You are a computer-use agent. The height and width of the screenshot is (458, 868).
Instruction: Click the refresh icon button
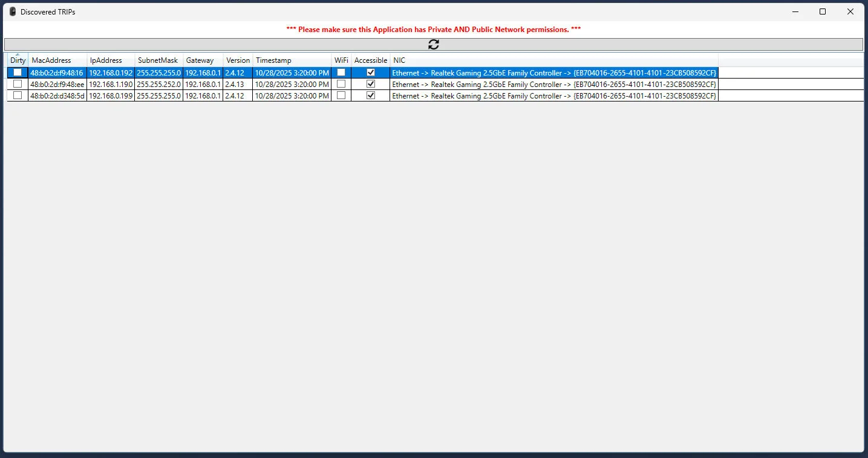point(433,44)
